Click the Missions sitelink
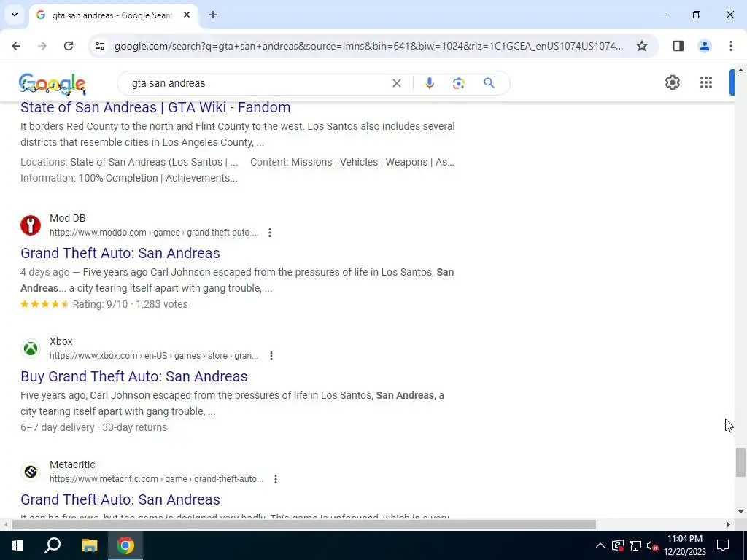Image resolution: width=747 pixels, height=560 pixels. pyautogui.click(x=311, y=162)
